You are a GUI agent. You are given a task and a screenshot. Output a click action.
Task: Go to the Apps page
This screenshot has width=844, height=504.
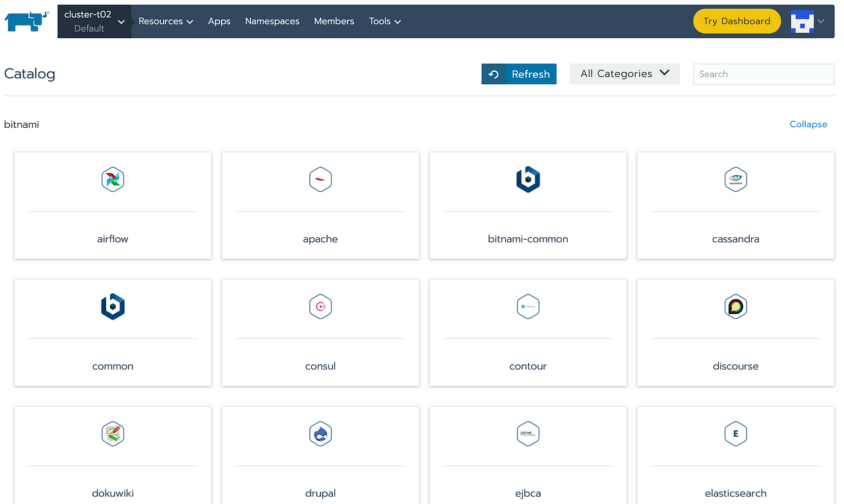pos(219,21)
